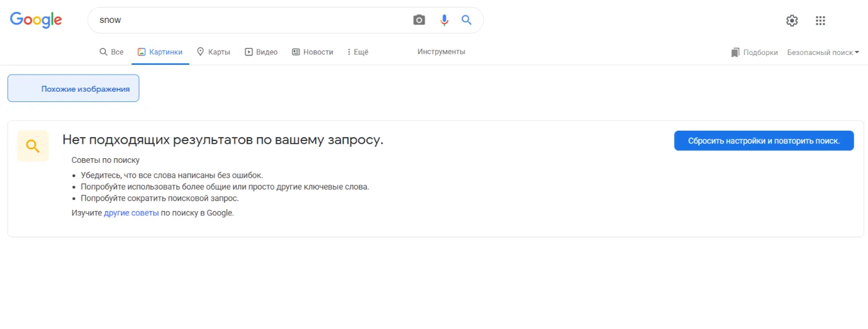Click the Google logo
The image size is (868, 329).
click(36, 20)
